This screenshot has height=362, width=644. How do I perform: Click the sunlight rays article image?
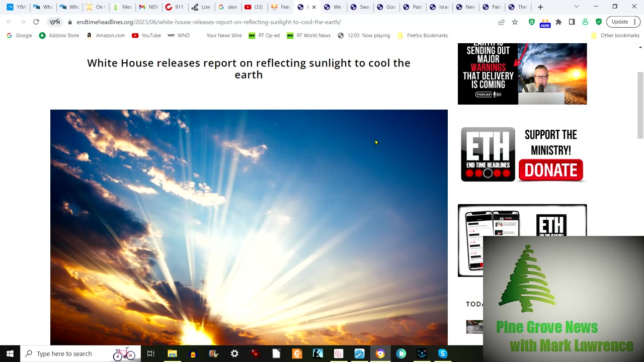(249, 227)
